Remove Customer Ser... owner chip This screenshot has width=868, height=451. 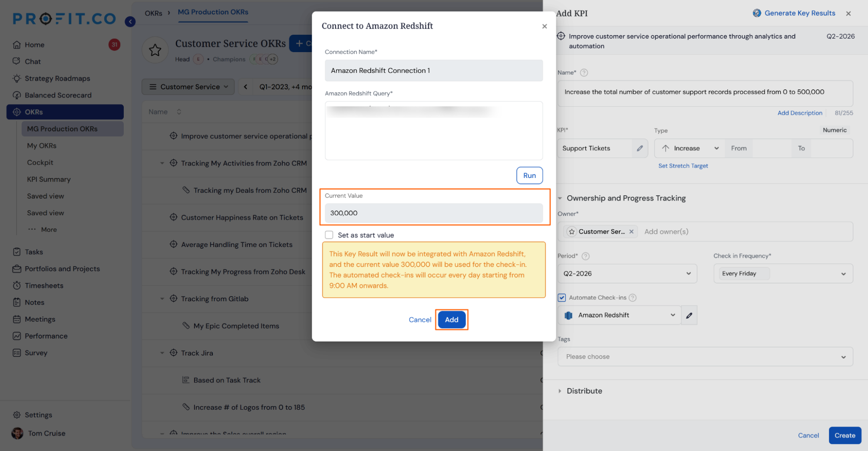tap(631, 232)
